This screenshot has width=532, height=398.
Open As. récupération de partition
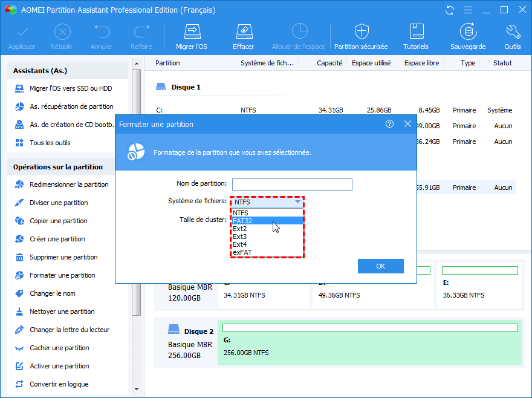pyautogui.click(x=64, y=106)
